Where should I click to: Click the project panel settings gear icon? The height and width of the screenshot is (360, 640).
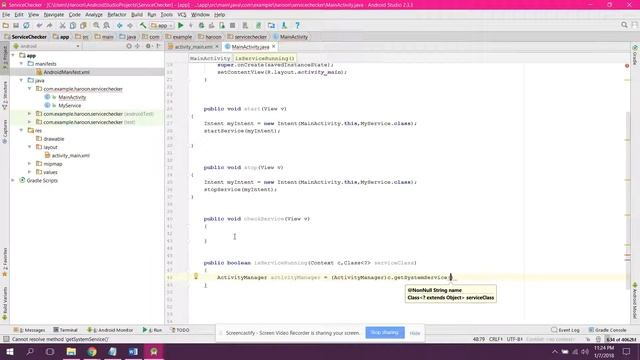(148, 46)
